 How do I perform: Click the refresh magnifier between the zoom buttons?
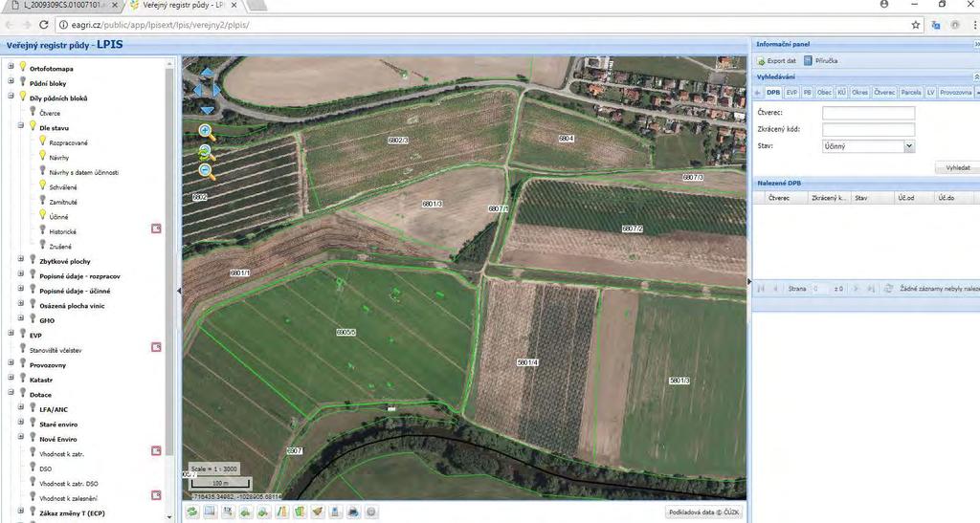(x=207, y=152)
